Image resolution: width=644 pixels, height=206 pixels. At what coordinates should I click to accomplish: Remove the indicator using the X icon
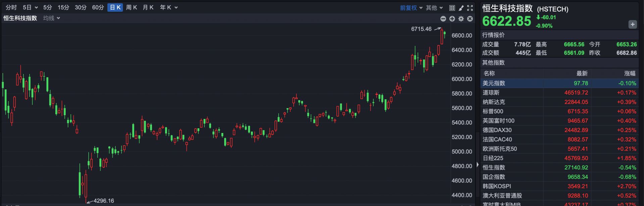pyautogui.click(x=470, y=19)
